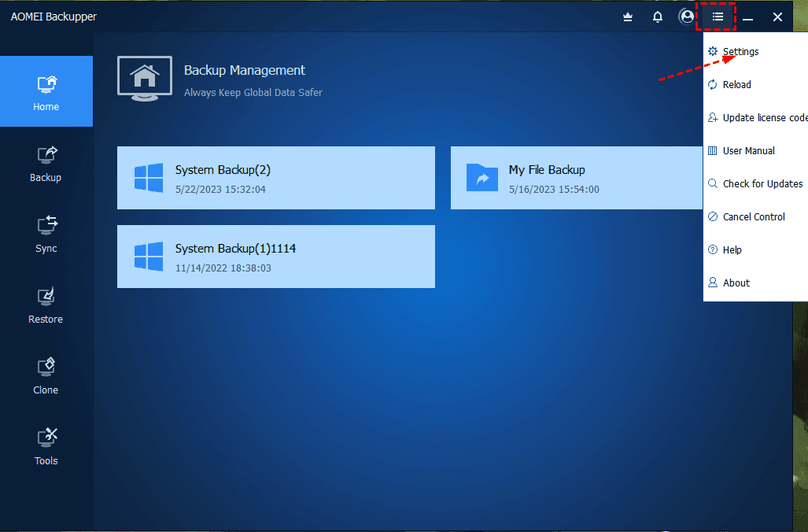
Task: Toggle the hamburger menu icon
Action: [717, 17]
